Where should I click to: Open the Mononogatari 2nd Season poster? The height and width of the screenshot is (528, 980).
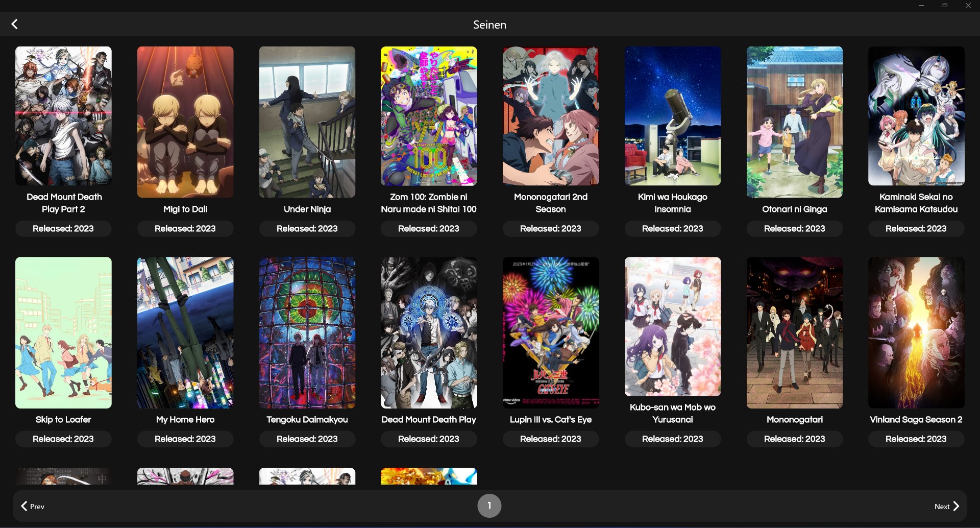click(x=551, y=116)
